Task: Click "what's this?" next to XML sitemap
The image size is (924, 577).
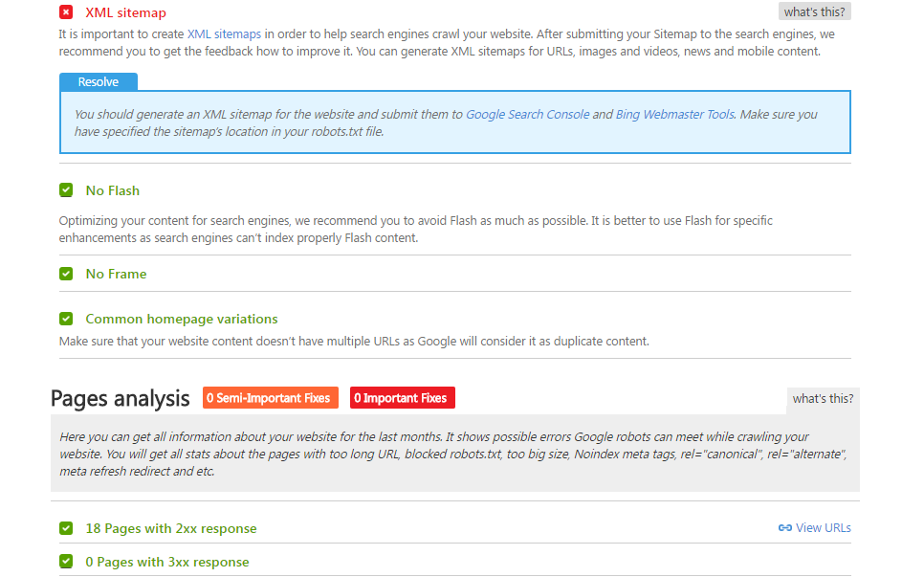Action: tap(814, 12)
